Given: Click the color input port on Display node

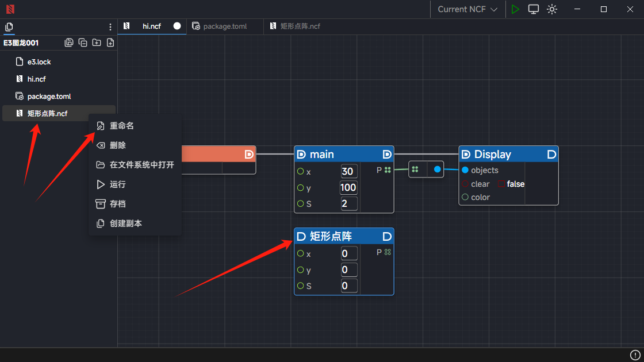Looking at the screenshot, I should [x=465, y=197].
